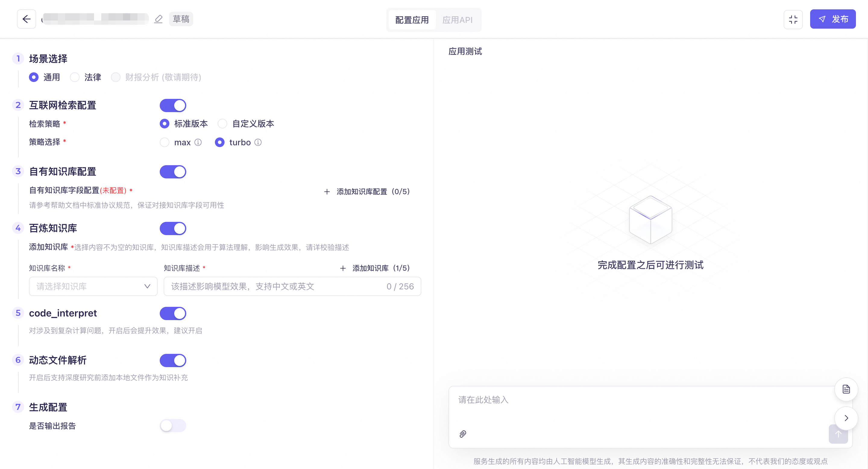868x469 pixels.
Task: Click the document icon beside the chat box
Action: point(846,389)
